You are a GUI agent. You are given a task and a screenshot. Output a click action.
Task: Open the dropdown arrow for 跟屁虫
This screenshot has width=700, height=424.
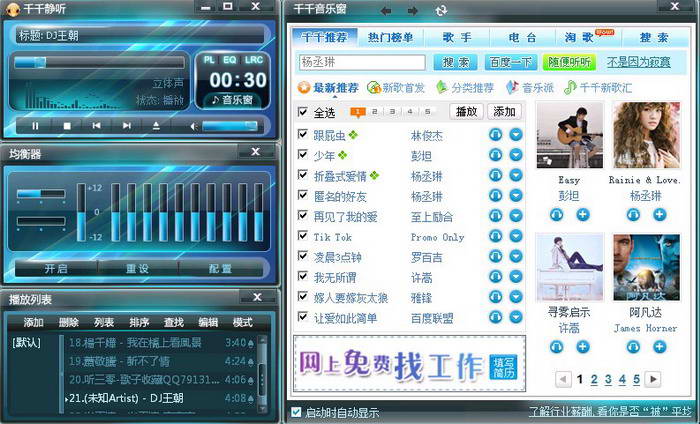516,134
